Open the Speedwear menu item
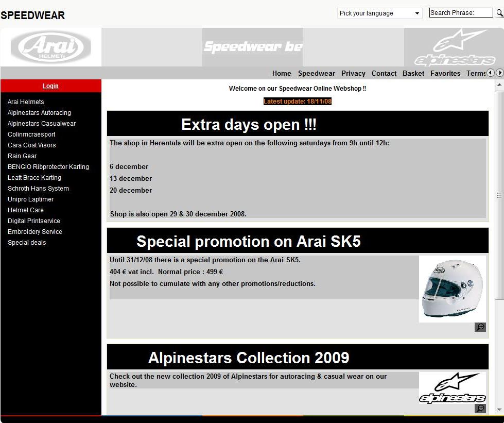 (x=316, y=73)
